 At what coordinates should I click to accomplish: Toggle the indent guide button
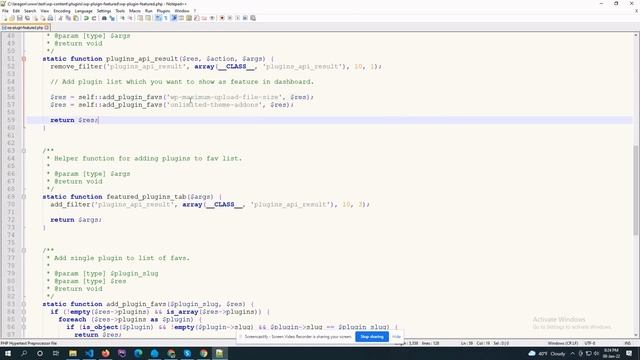[x=173, y=18]
